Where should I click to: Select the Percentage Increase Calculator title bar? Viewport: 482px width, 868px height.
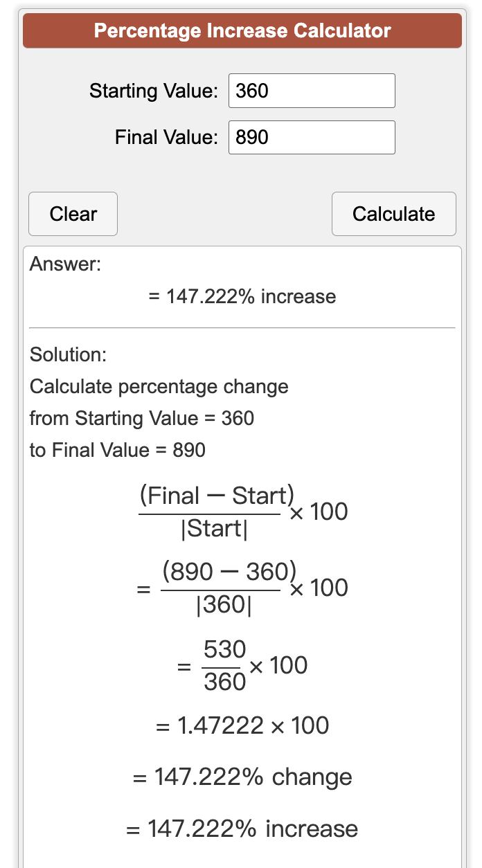click(242, 30)
